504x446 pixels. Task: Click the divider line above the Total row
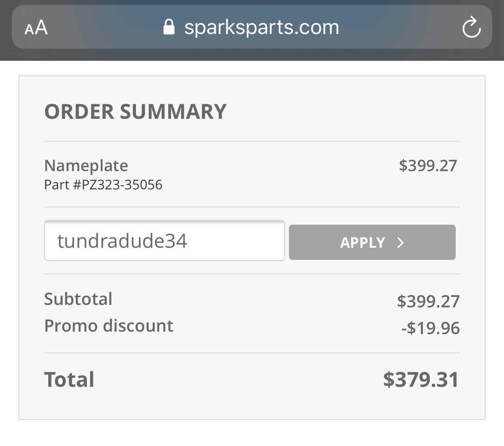[252, 353]
